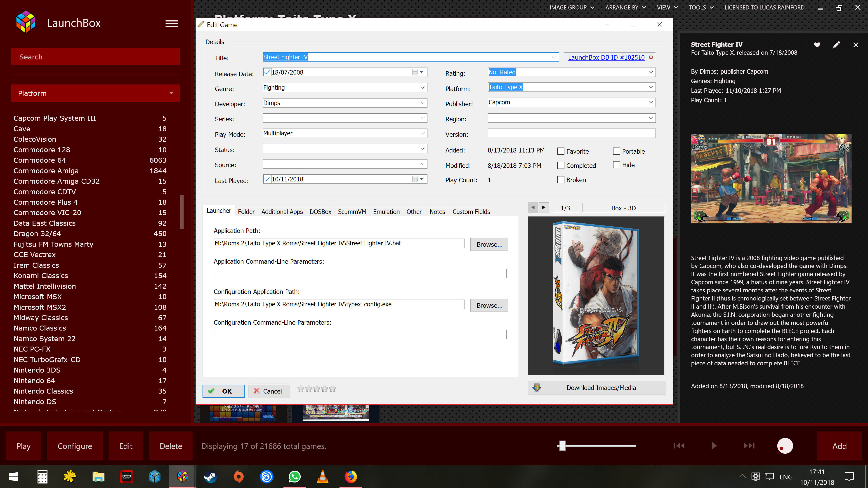
Task: Browse for Application Path
Action: pyautogui.click(x=489, y=244)
